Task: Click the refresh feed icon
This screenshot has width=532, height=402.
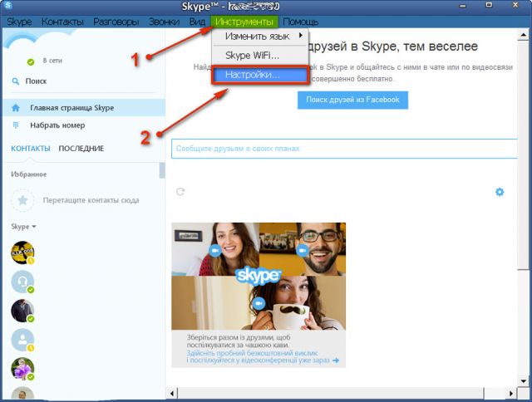Action: pyautogui.click(x=180, y=192)
